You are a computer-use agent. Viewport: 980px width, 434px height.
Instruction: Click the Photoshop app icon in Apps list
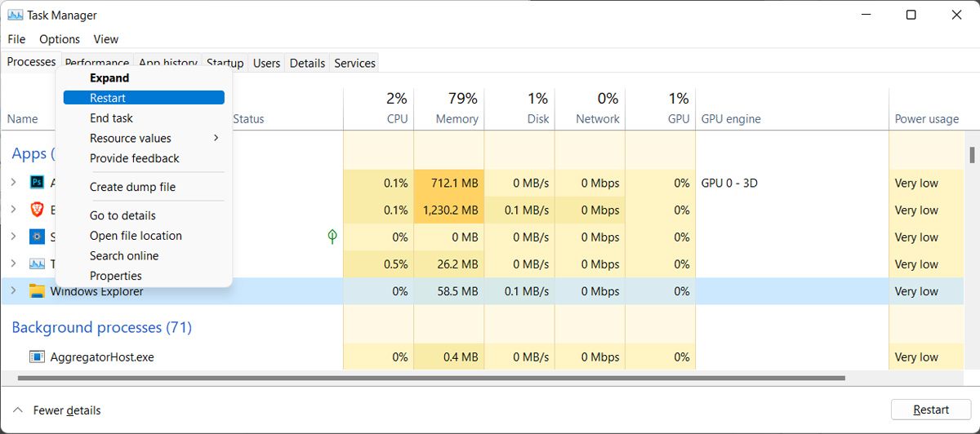pos(37,182)
